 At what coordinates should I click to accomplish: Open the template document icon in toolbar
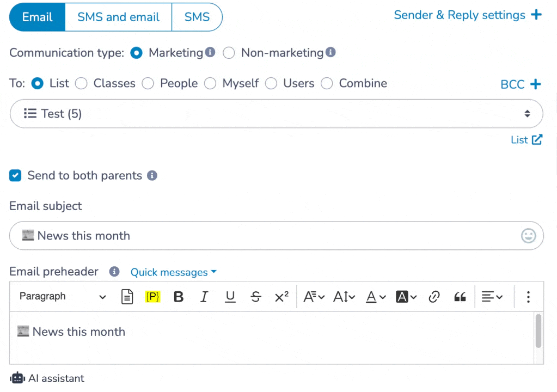[127, 297]
